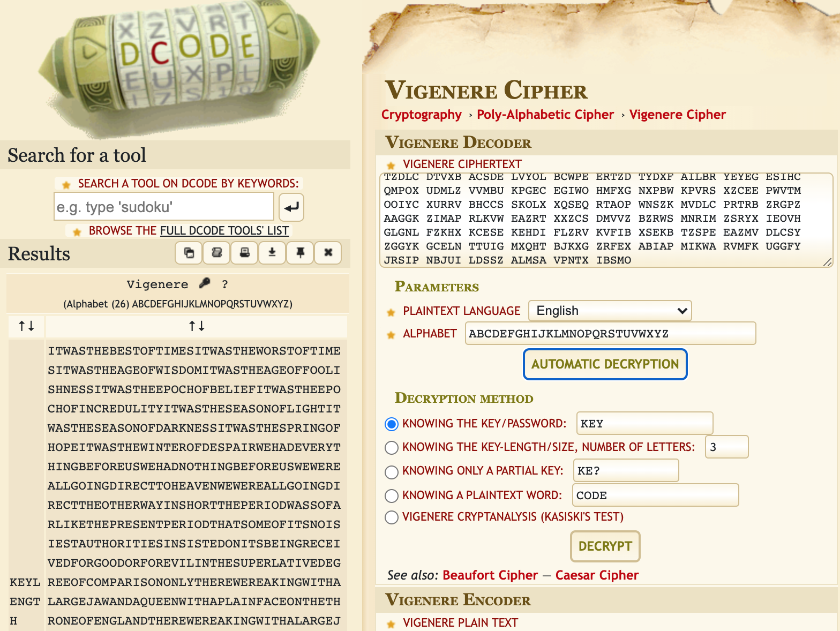Click result line starting VEDFORGOODORFOREVIL

(x=194, y=563)
